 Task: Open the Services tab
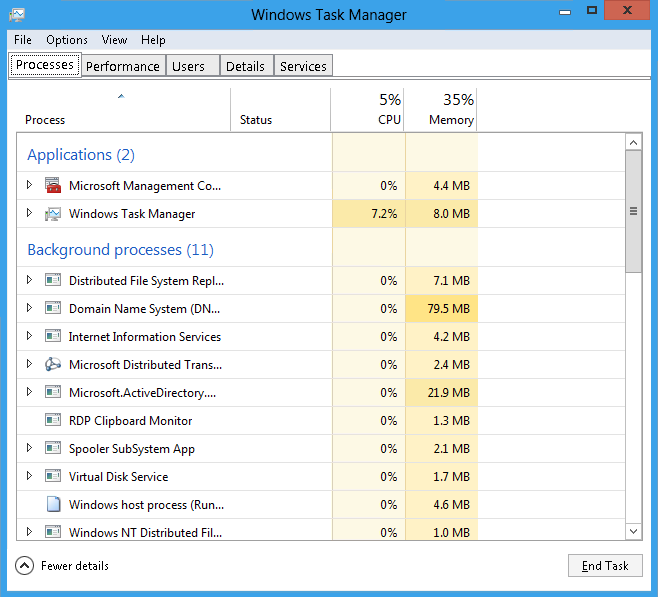point(303,66)
